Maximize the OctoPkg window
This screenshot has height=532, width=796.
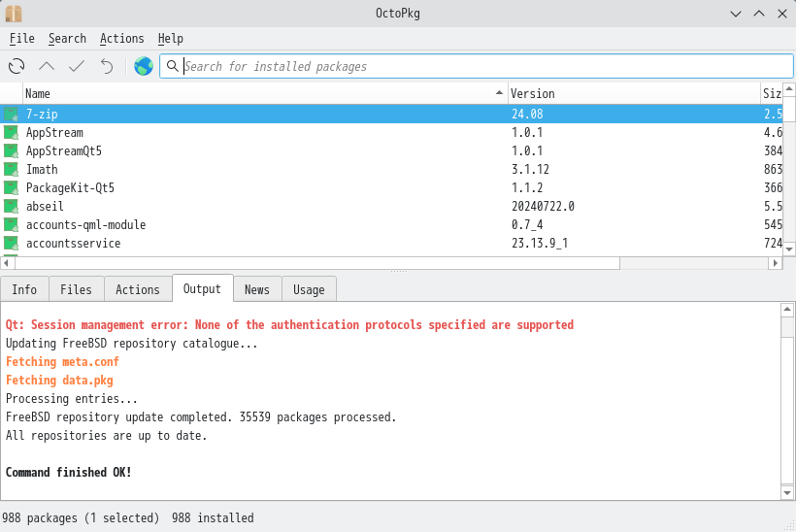point(759,14)
